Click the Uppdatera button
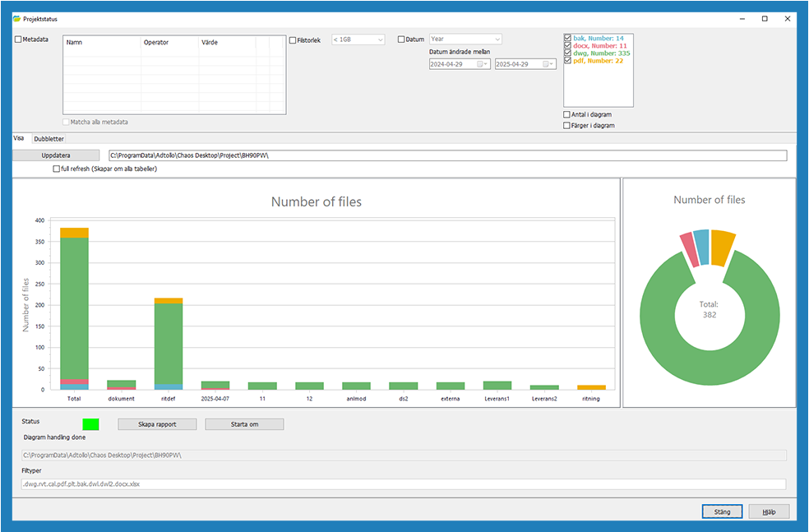This screenshot has height=532, width=809. (x=56, y=155)
